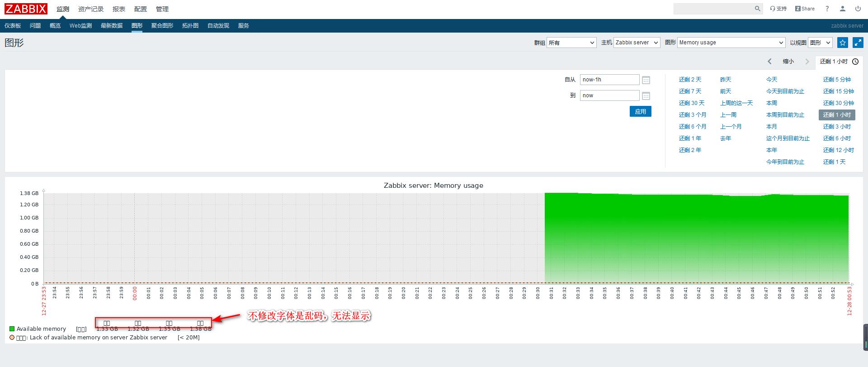Select 还剩 2 天 time range

pos(690,80)
